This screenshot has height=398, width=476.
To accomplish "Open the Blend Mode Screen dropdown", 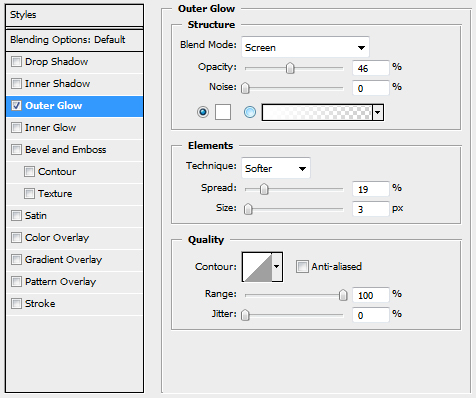I will click(x=305, y=47).
